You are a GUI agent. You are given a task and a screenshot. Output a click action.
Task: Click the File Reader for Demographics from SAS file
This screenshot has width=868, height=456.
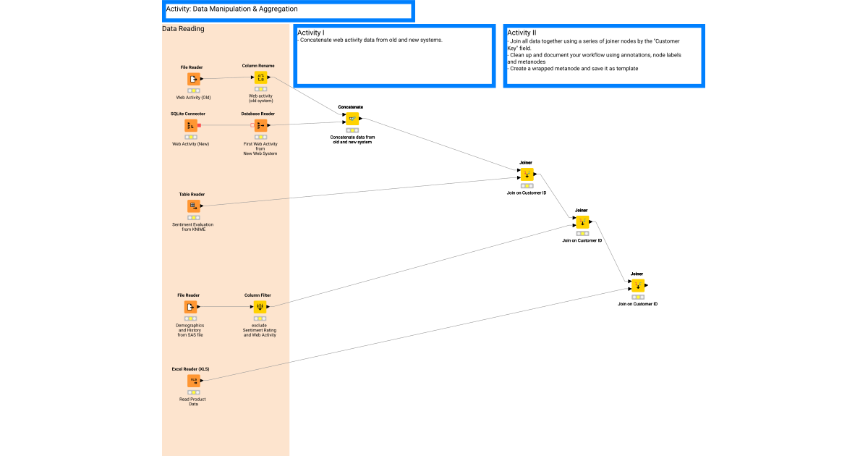point(191,306)
